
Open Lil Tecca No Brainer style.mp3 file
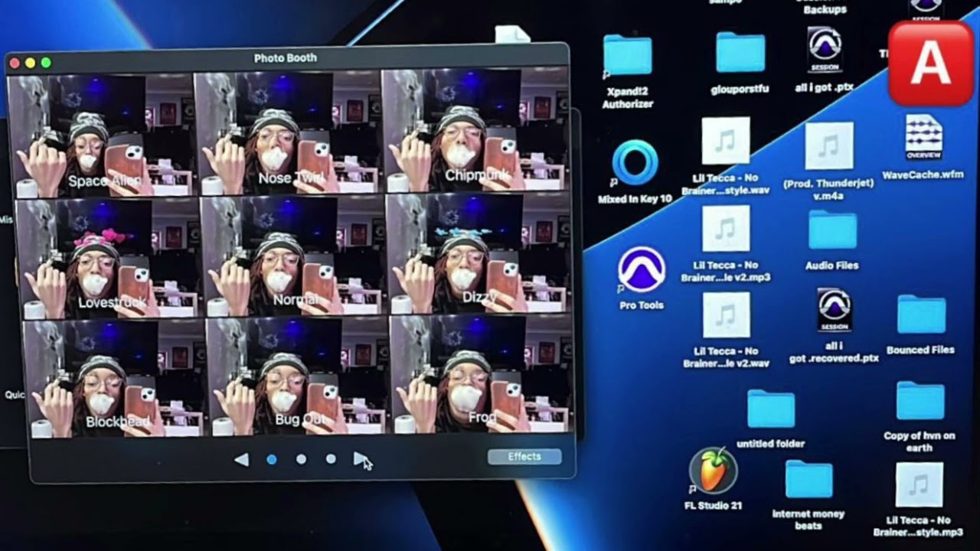919,485
